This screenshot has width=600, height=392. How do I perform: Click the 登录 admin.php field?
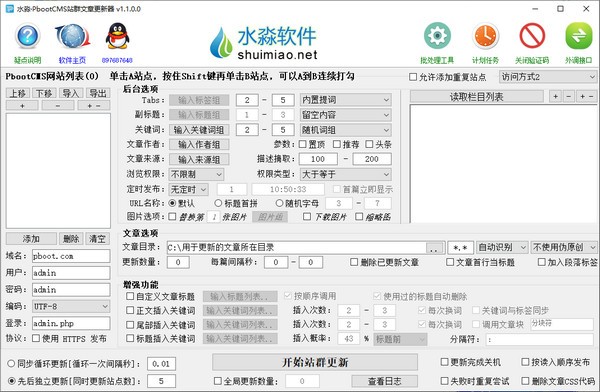click(x=71, y=323)
